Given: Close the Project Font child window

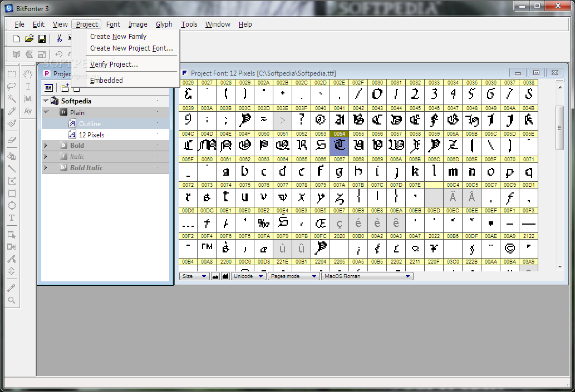Looking at the screenshot, I should [554, 73].
